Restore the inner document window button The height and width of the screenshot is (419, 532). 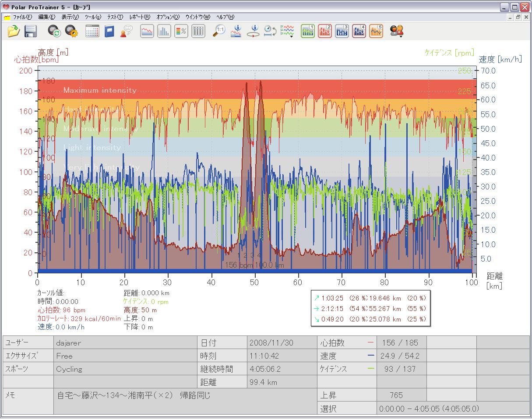point(518,17)
